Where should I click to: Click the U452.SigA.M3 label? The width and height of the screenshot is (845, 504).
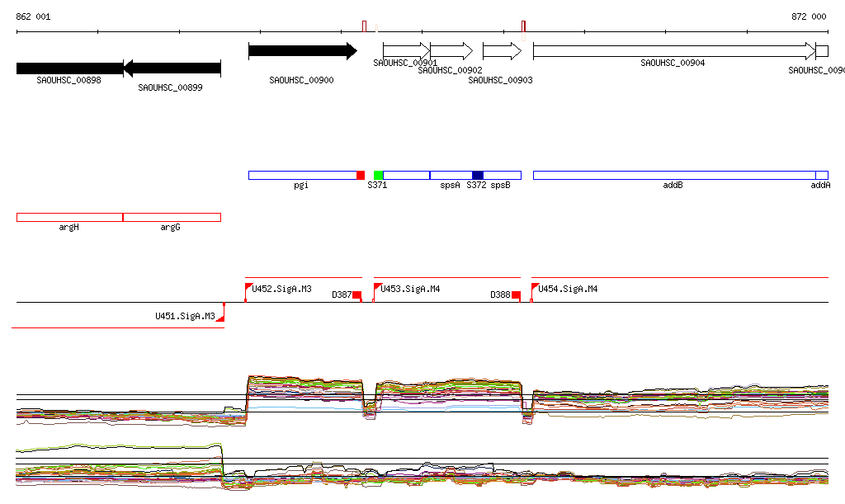click(x=282, y=290)
